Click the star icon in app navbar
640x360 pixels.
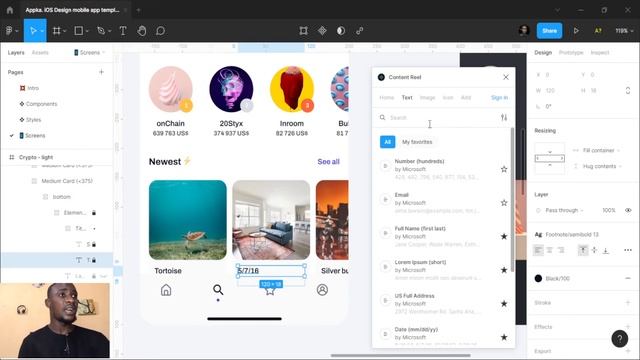click(270, 291)
